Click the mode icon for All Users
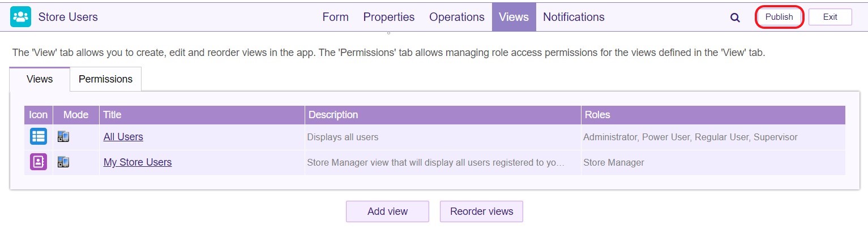The height and width of the screenshot is (229, 868). coord(63,137)
